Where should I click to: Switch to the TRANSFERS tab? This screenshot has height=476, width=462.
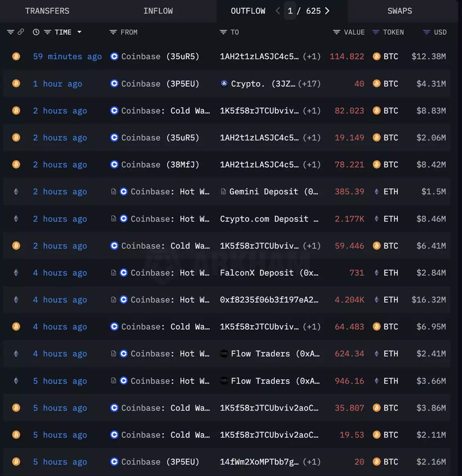point(47,11)
